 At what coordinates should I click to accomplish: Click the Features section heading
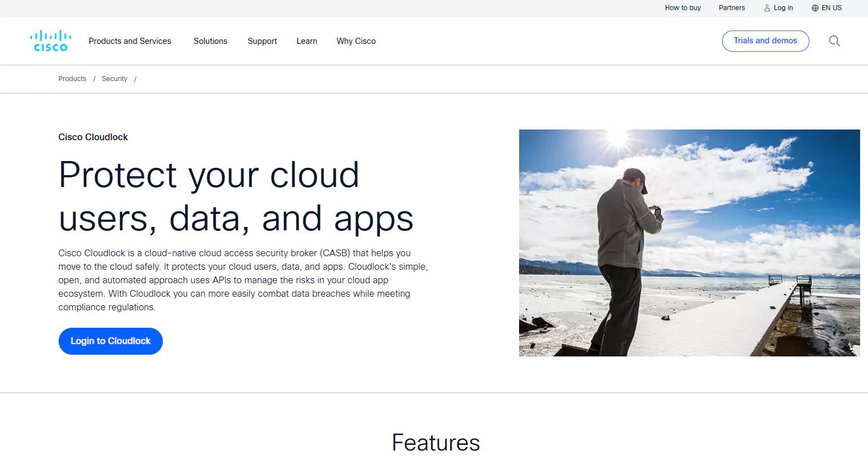435,443
